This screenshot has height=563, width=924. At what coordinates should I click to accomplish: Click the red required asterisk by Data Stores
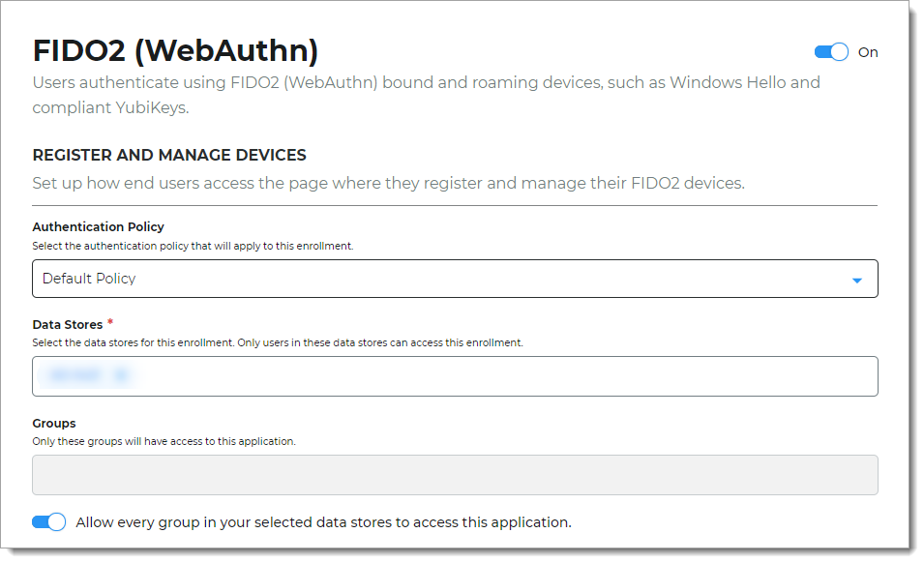[110, 322]
